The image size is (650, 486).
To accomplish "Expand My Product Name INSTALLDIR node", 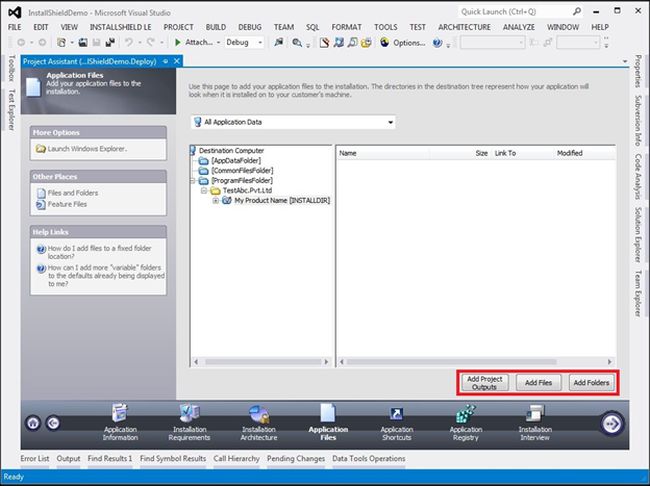I will 216,201.
